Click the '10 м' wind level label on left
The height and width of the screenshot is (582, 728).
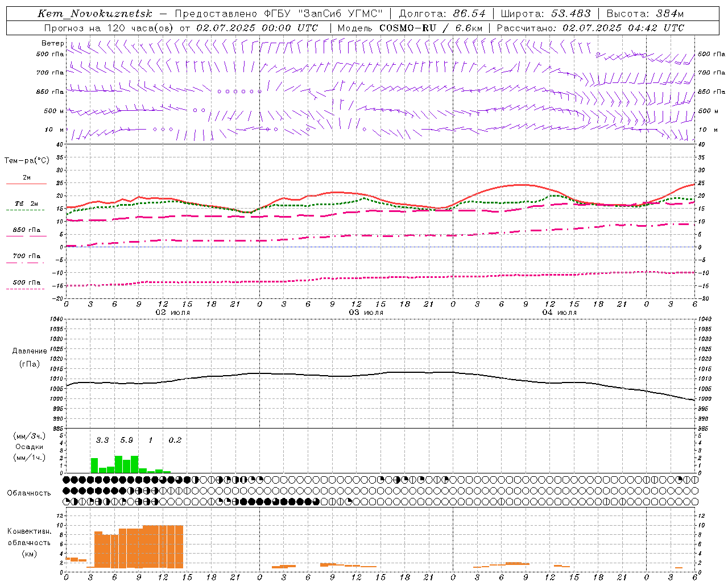54,130
